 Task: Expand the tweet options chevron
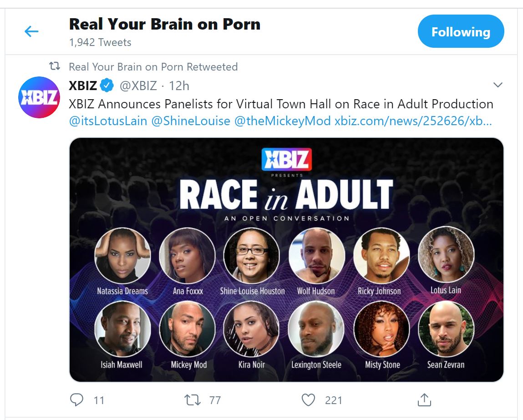pyautogui.click(x=498, y=85)
